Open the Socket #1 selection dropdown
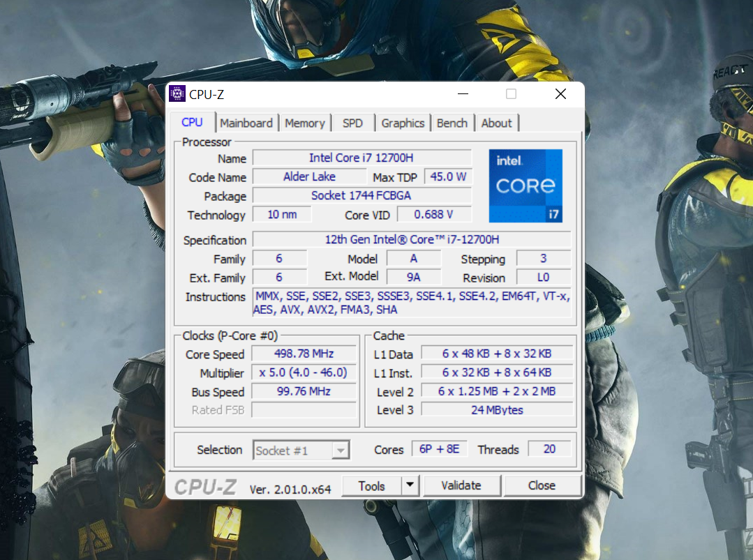 pyautogui.click(x=301, y=451)
